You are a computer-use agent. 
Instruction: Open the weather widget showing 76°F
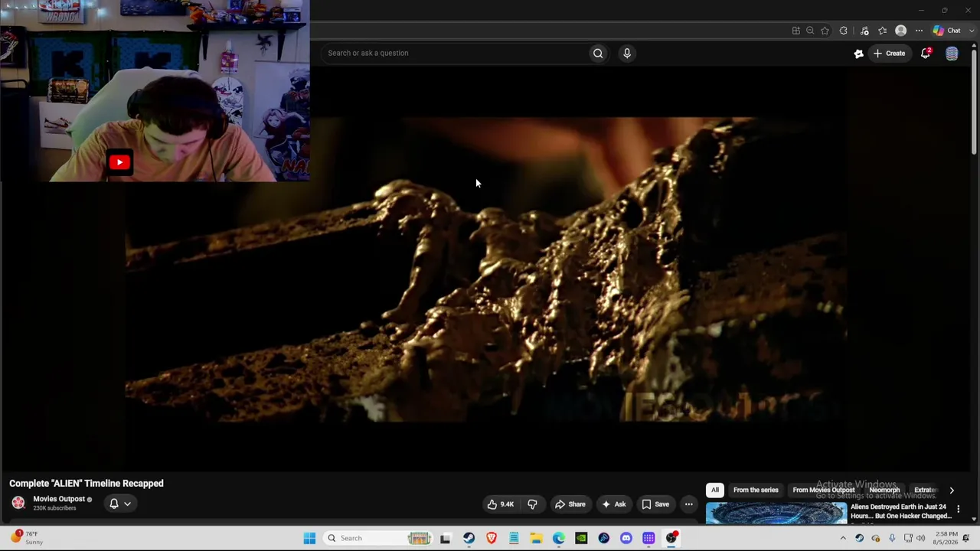(x=25, y=538)
